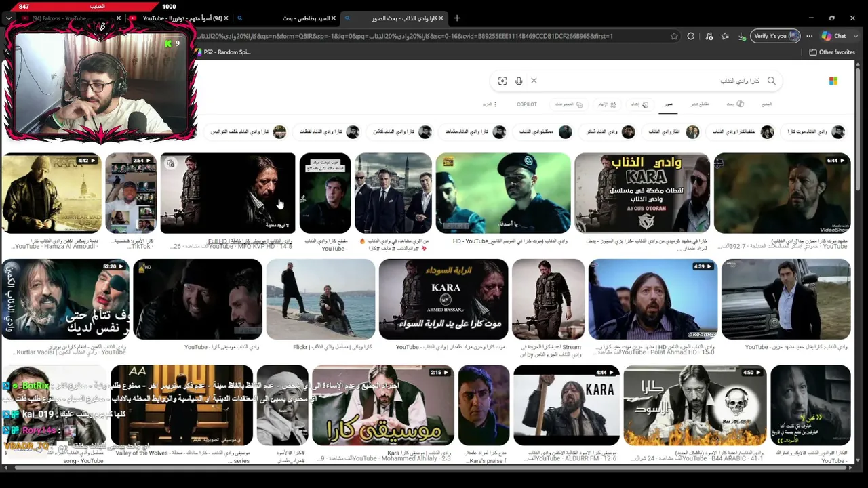Open the man beside black car thumbnail
This screenshot has width=868, height=488.
(786, 299)
